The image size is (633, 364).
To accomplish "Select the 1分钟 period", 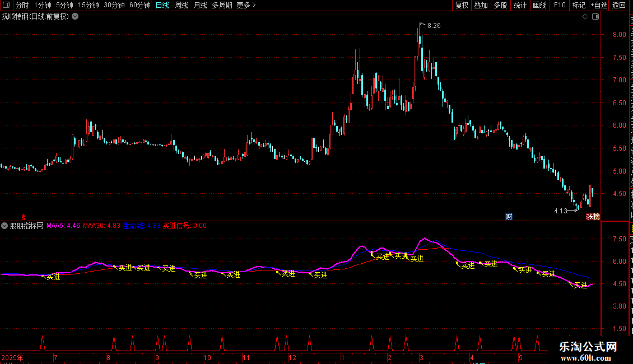I will click(43, 5).
